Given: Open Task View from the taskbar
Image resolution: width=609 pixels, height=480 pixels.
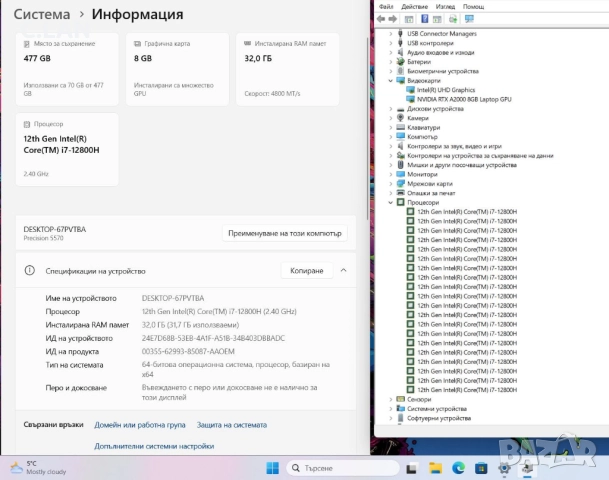Looking at the screenshot, I should tap(412, 468).
